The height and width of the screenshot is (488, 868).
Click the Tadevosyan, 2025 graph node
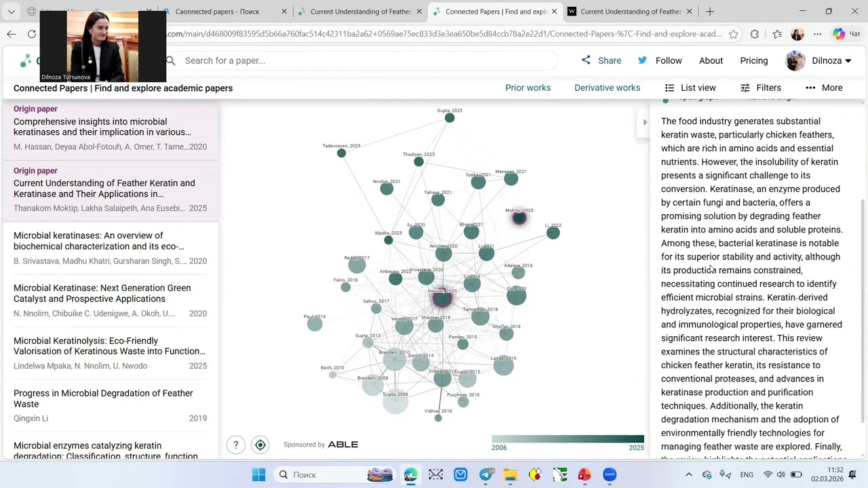(342, 153)
